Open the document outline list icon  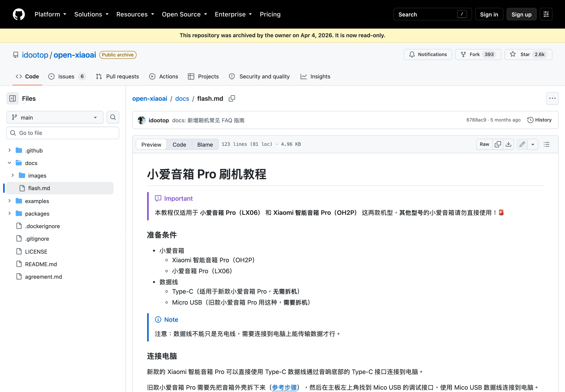(546, 144)
